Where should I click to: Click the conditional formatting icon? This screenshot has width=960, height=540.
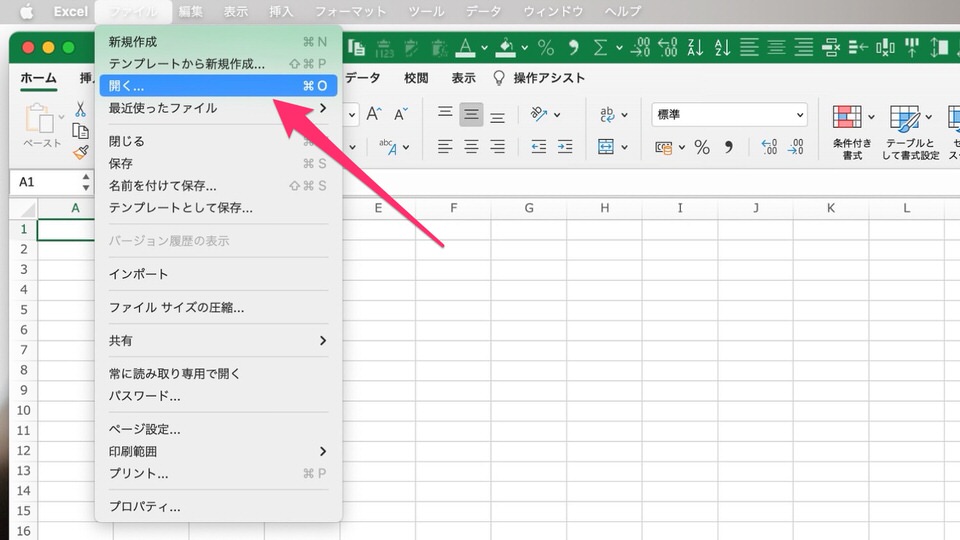(847, 116)
